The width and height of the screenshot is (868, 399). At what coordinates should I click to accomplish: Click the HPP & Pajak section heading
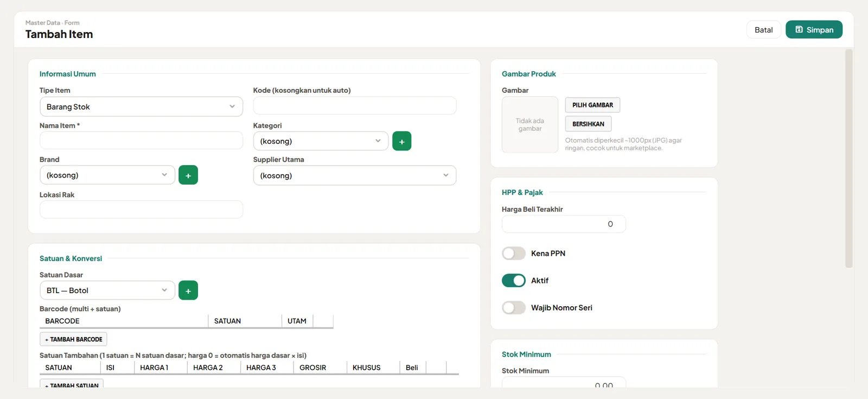pos(522,192)
